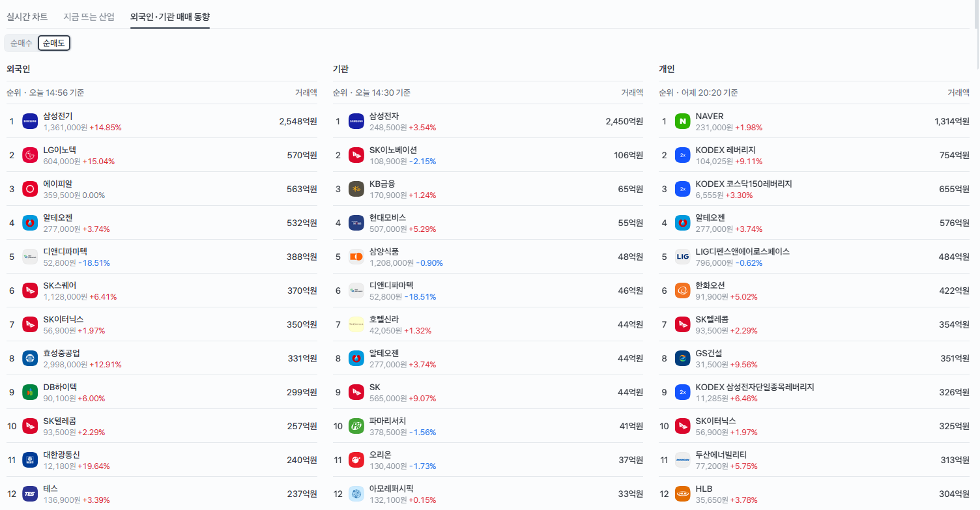Click the 에이피알 red circle logo
Screen dimensions: 980x510
[30, 189]
